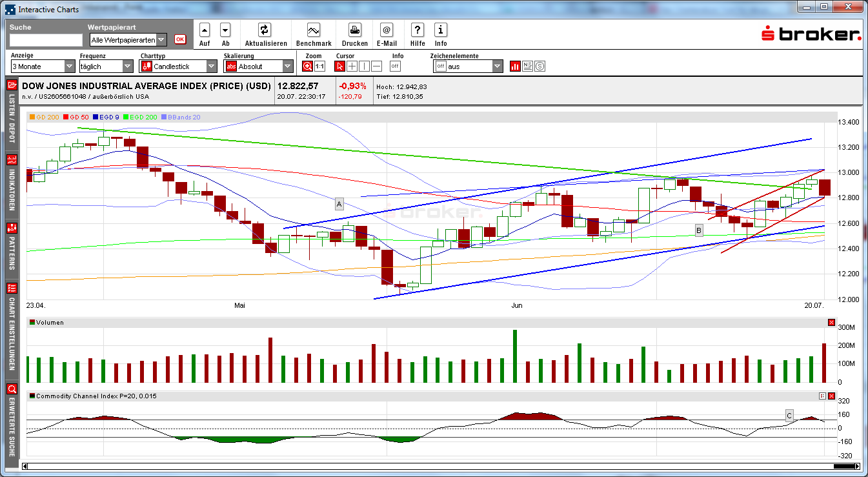
Task: Select the crosshair cursor mode
Action: click(x=352, y=66)
